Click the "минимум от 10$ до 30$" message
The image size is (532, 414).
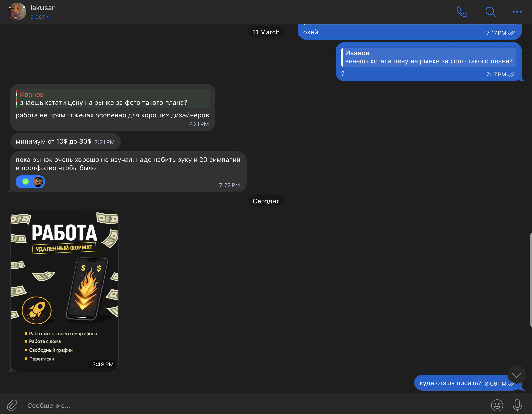pos(53,141)
